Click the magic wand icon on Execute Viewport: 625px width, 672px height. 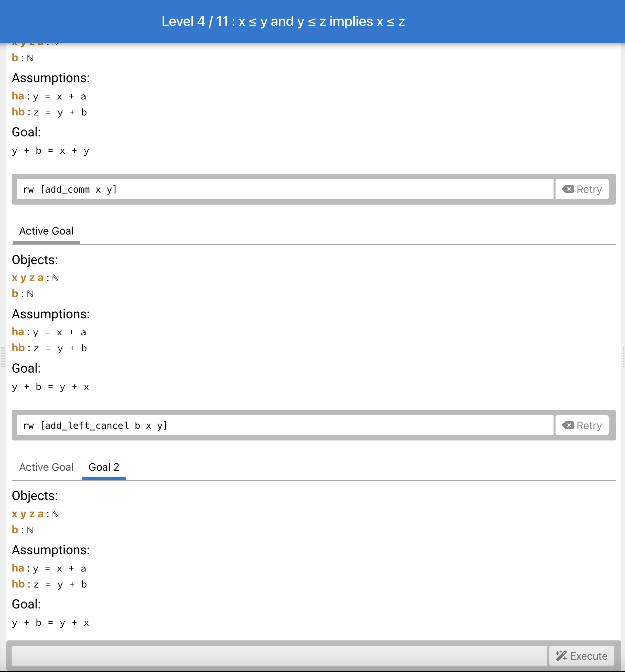[x=561, y=656]
